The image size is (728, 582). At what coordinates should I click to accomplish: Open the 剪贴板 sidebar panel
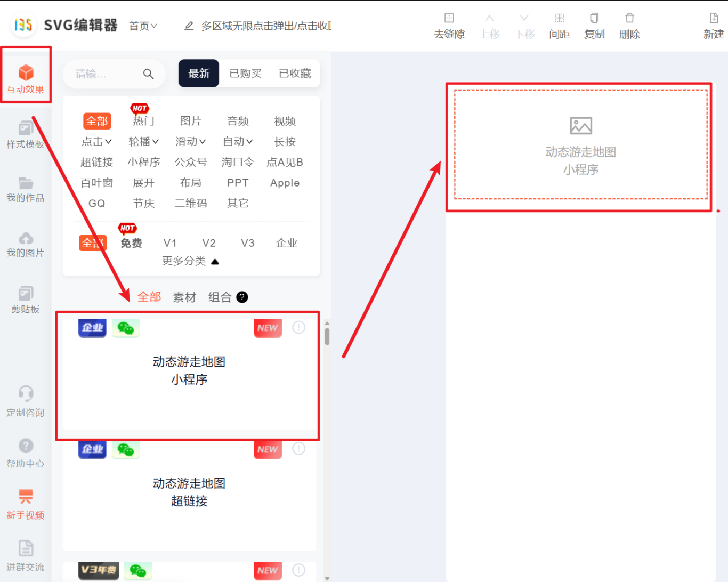tap(26, 300)
